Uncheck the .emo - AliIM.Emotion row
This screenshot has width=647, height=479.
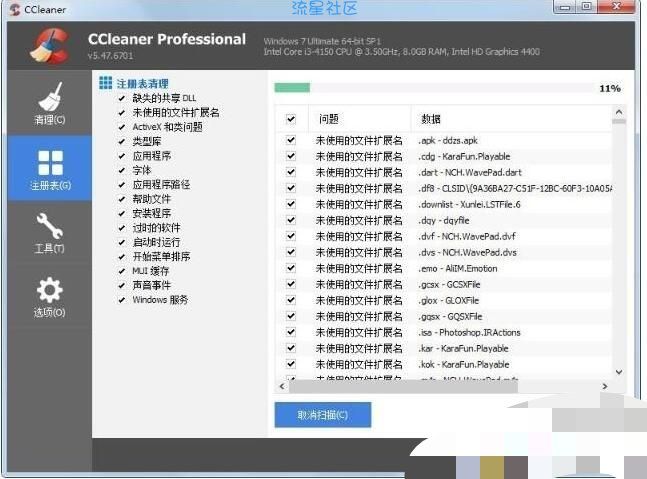point(291,268)
